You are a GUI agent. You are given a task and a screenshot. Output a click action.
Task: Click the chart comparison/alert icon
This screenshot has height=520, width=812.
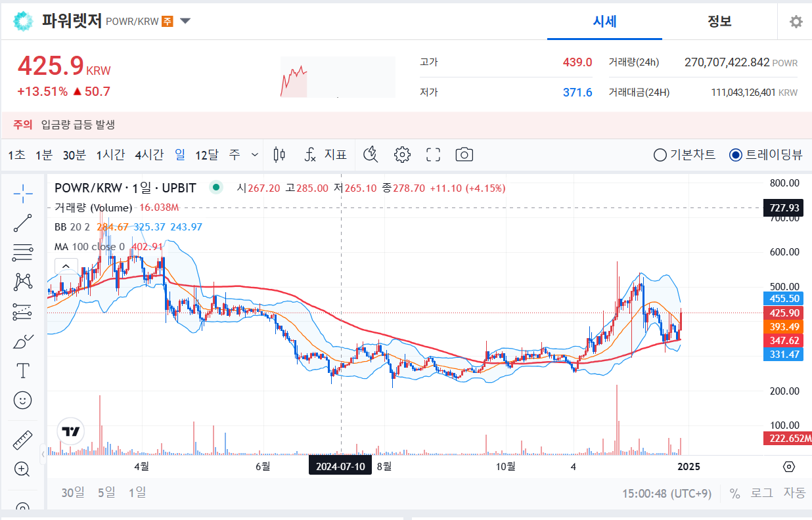(x=371, y=155)
